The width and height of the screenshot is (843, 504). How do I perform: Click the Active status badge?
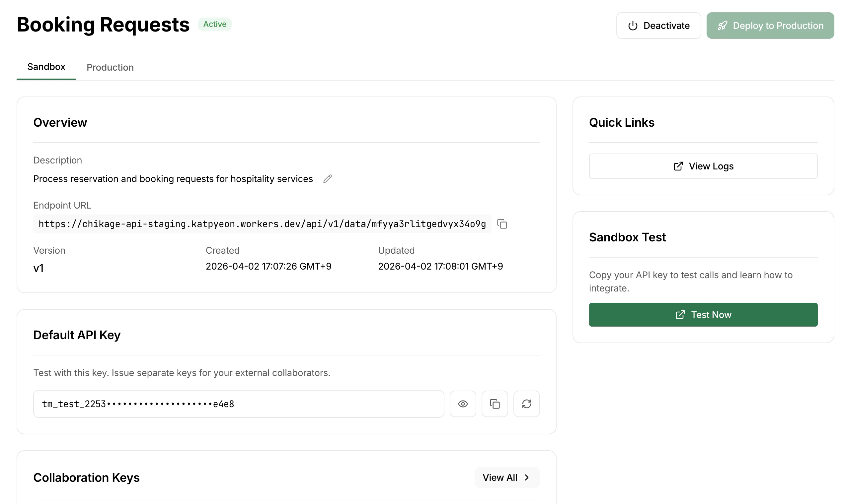215,24
